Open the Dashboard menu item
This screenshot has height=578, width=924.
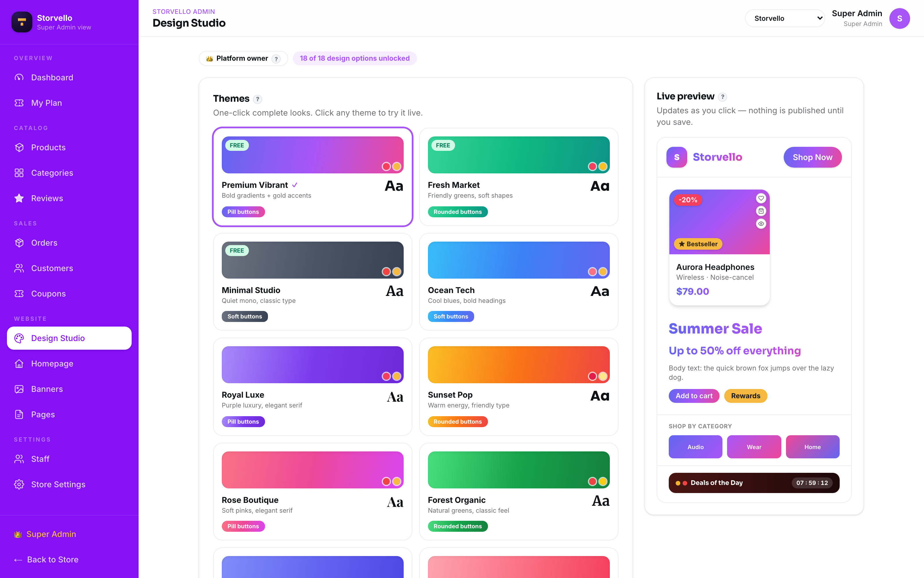coord(69,78)
